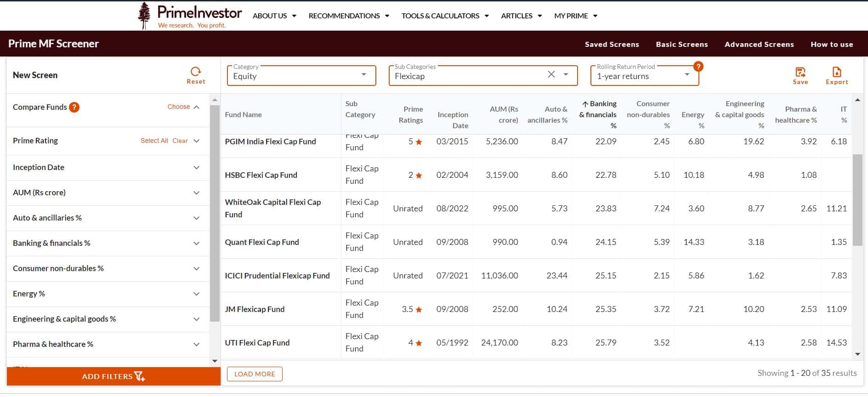Image resolution: width=868 pixels, height=397 pixels.
Task: Open the How to use link
Action: 832,45
